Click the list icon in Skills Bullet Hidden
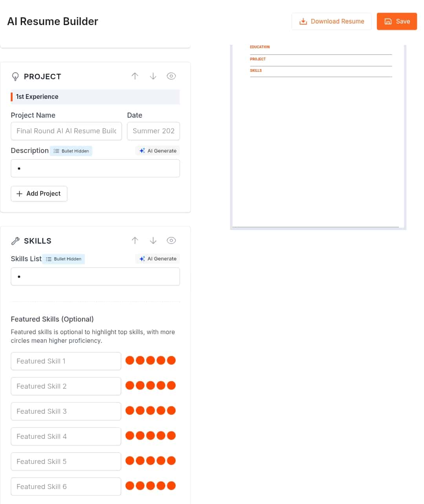The width and height of the screenshot is (424, 504). (49, 259)
